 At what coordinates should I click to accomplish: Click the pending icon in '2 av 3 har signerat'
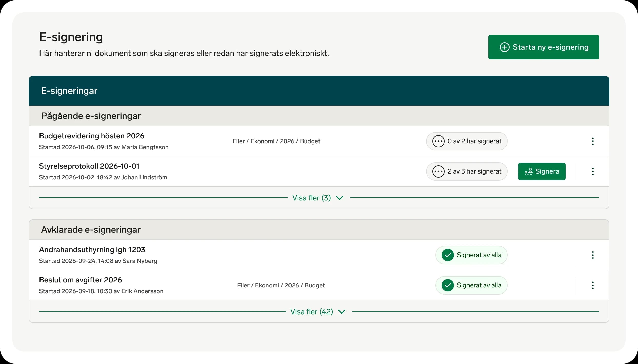[x=438, y=171]
